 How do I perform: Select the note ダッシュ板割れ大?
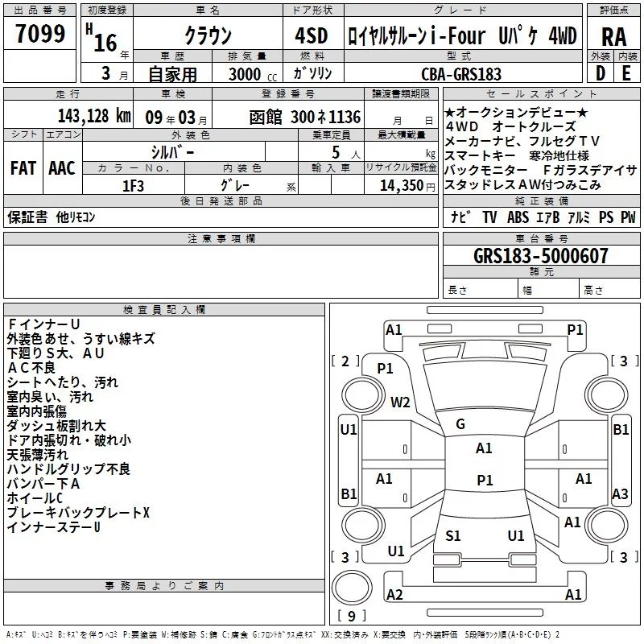pos(56,426)
